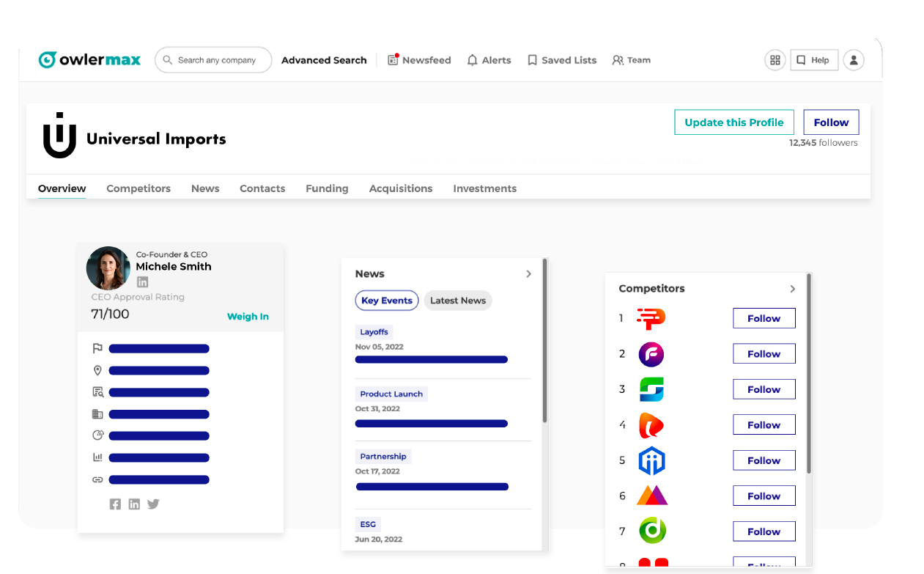Open company Twitter icon
The image size is (924, 574).
pyautogui.click(x=153, y=504)
